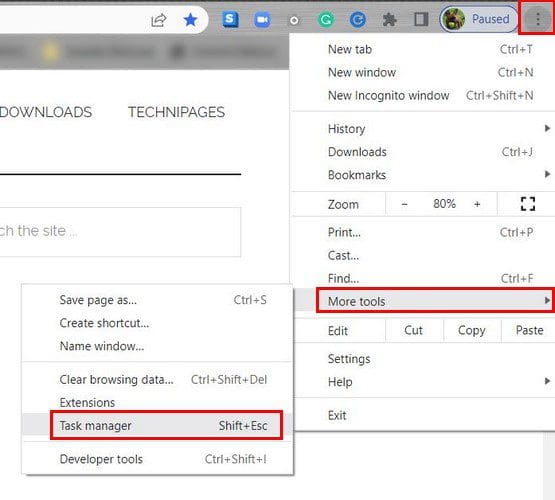Choose Exit from the Chrome menu
The width and height of the screenshot is (555, 500).
click(x=423, y=415)
